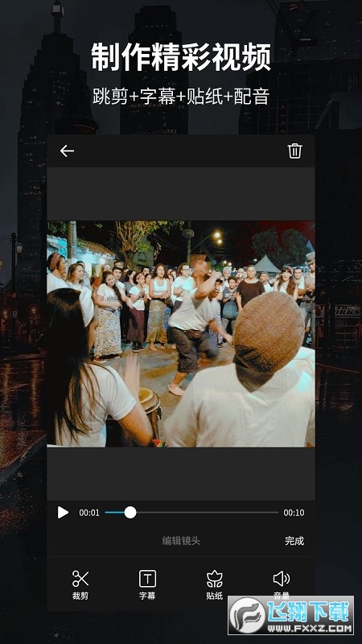Select the 裁剪 scissors icon
362x644 pixels.
tap(80, 578)
